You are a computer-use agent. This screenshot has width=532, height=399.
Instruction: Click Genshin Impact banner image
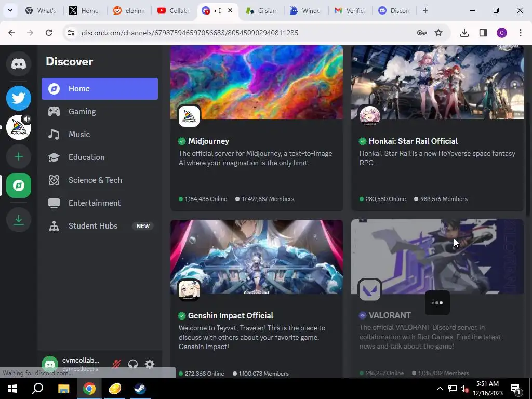257,257
